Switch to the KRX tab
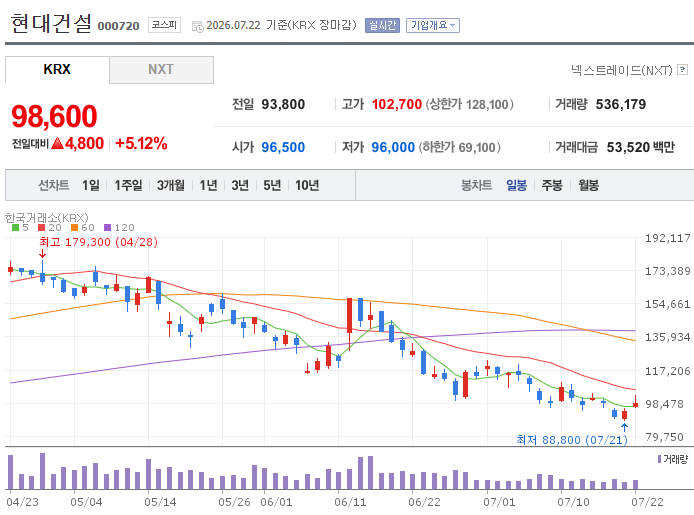This screenshot has width=694, height=515. (x=57, y=69)
